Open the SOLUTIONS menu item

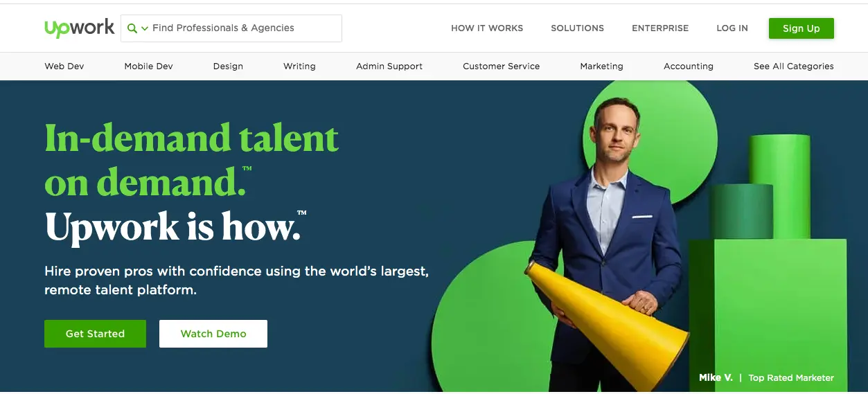[577, 28]
